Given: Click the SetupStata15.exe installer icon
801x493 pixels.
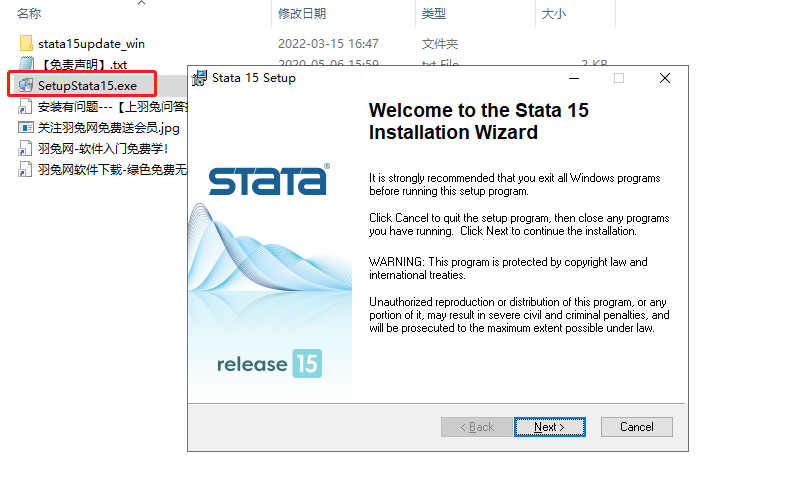Looking at the screenshot, I should point(25,86).
